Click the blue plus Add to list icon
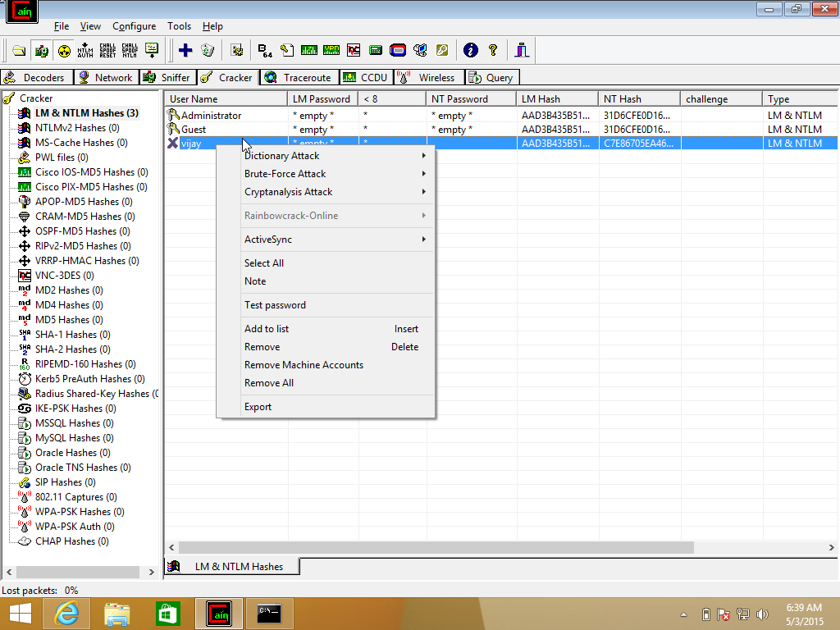This screenshot has height=630, width=840. click(x=185, y=51)
